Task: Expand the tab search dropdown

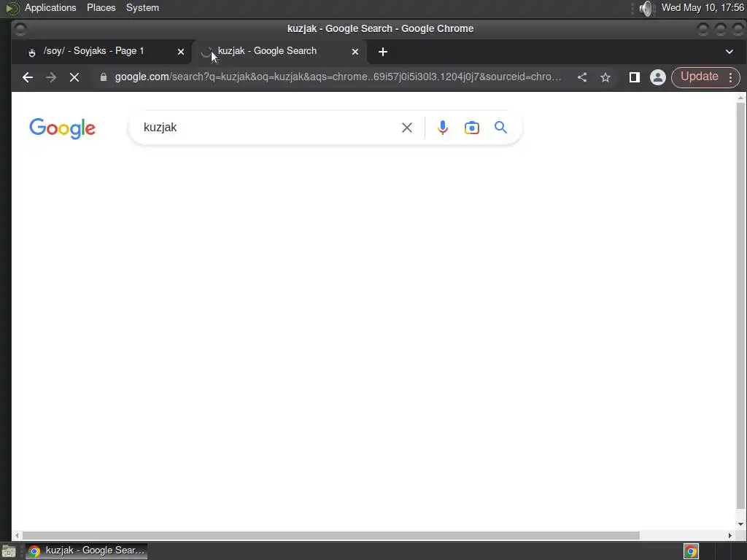Action: click(729, 52)
